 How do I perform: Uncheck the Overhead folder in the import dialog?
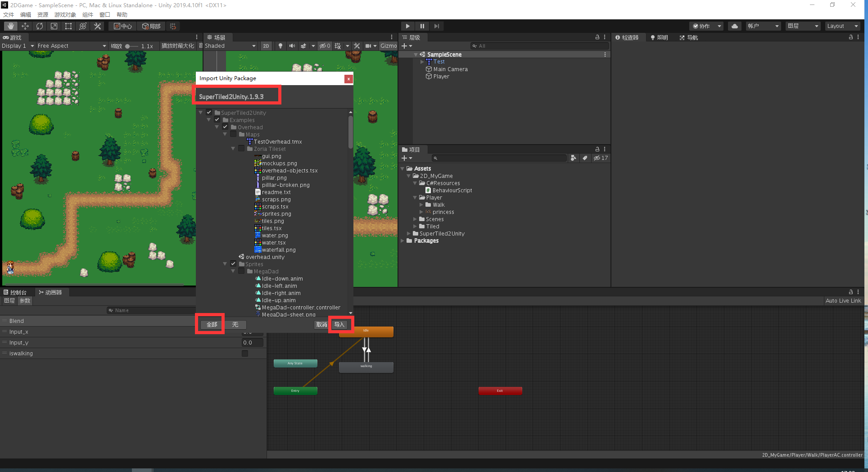[x=225, y=127]
